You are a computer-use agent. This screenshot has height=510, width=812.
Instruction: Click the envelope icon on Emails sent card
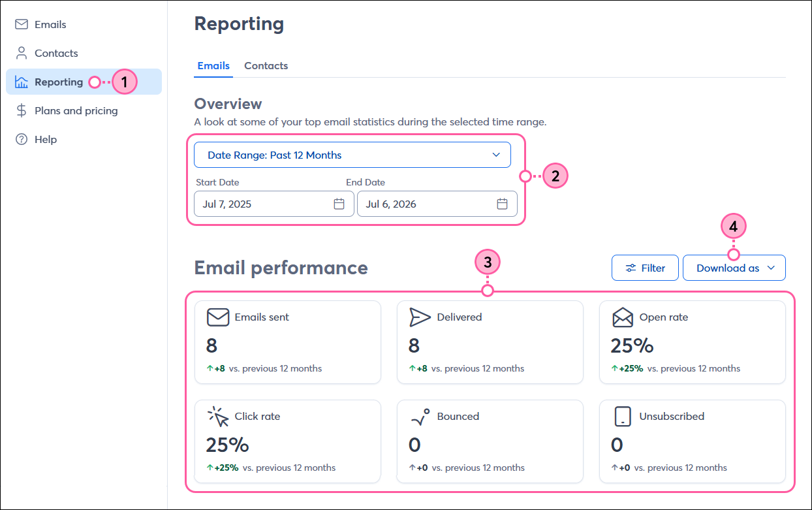pyautogui.click(x=218, y=317)
